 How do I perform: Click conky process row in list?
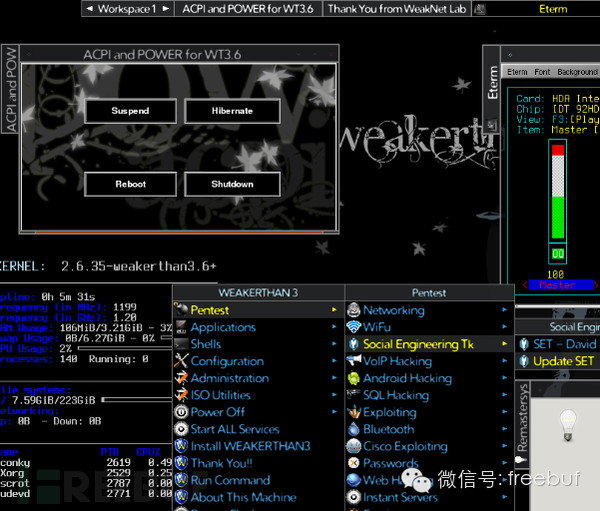tap(86, 462)
